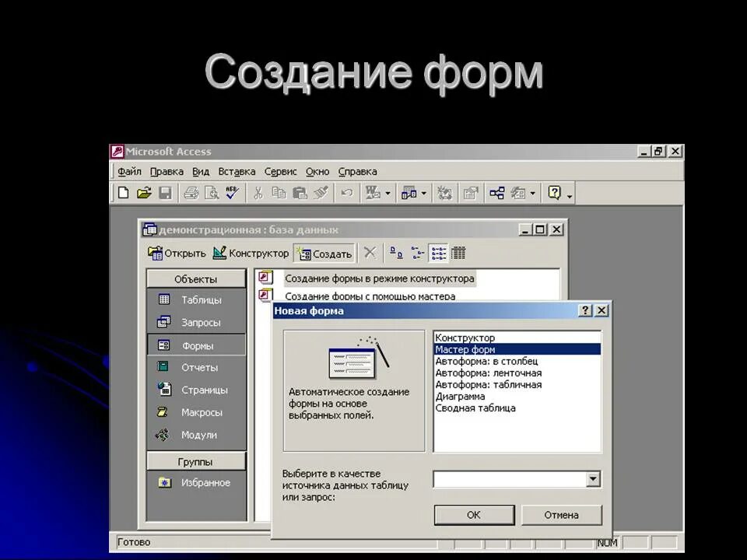Image resolution: width=747 pixels, height=560 pixels.
Task: Open the data source table dropdown arrow
Action: coord(593,479)
